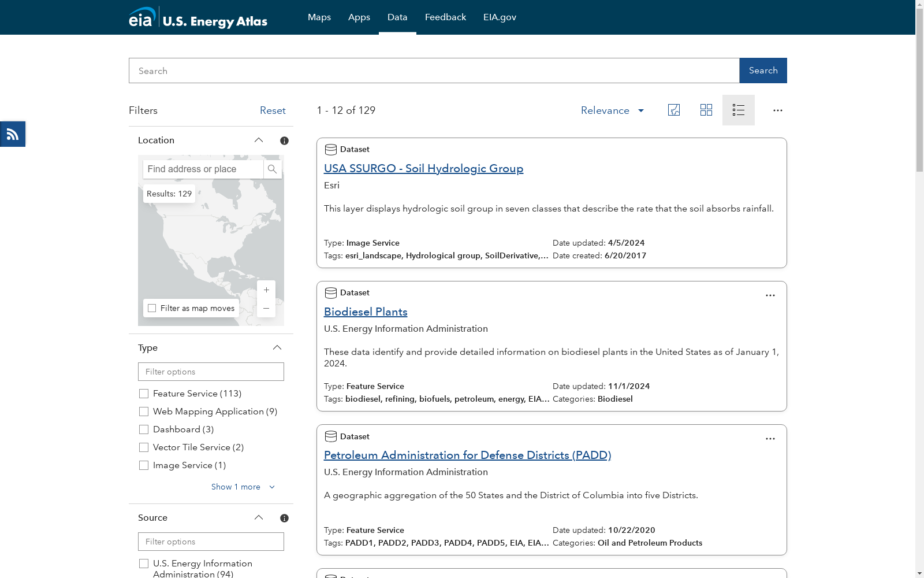Switch to grid card view
This screenshot has height=578, width=924.
click(706, 110)
